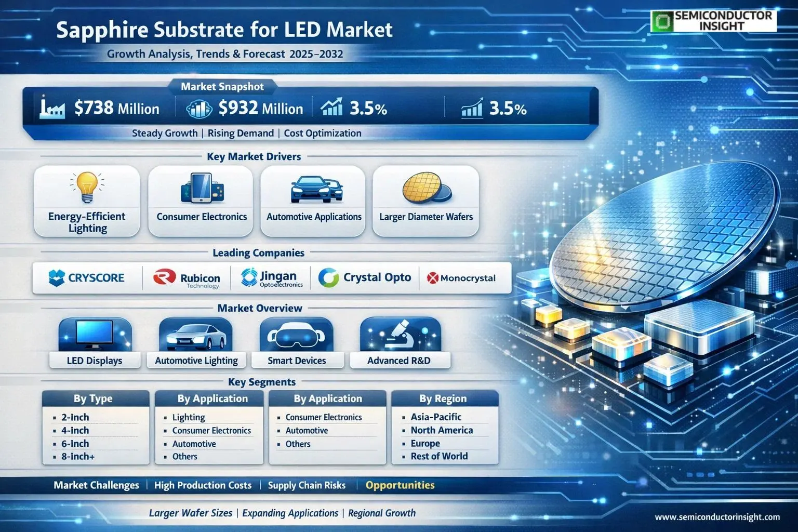Click the Advanced R&D label
Image resolution: width=798 pixels, height=532 pixels.
click(x=398, y=361)
